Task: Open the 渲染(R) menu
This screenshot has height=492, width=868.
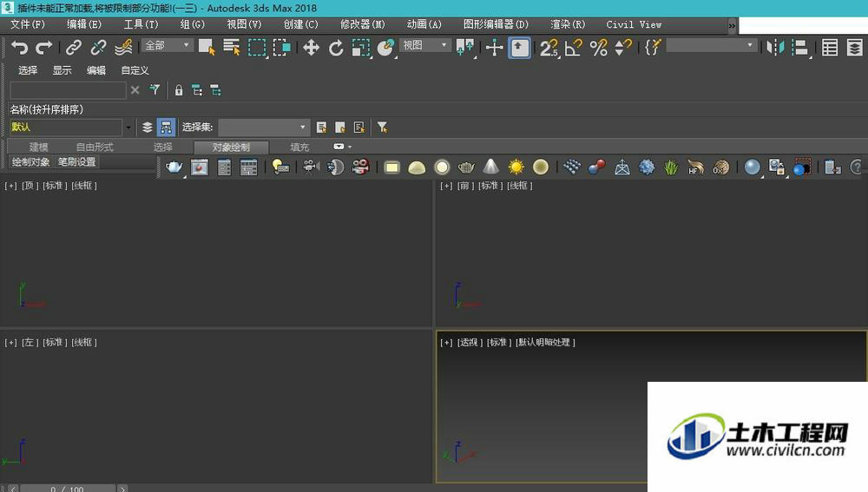Action: [568, 24]
